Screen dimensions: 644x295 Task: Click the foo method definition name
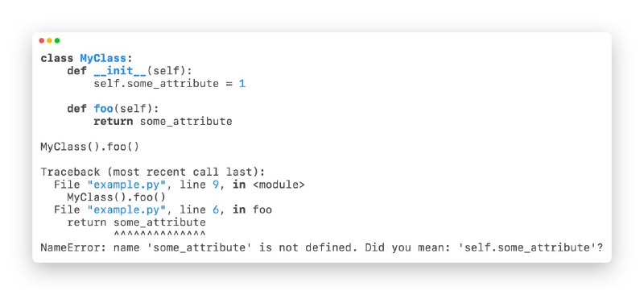click(104, 109)
